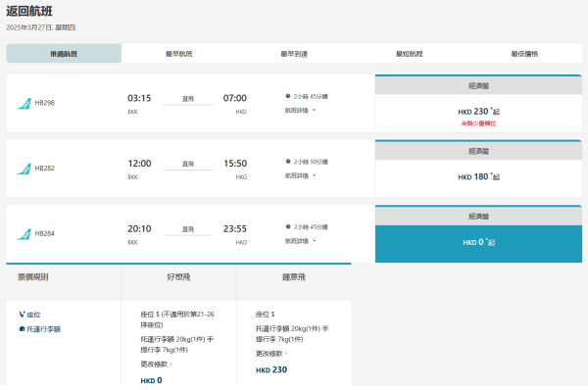
Task: Click the baggage icon next to 托運行李額
Action: [x=22, y=329]
